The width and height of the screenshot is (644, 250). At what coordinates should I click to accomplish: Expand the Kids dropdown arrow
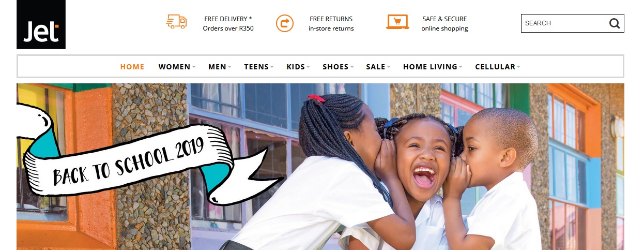pyautogui.click(x=308, y=67)
